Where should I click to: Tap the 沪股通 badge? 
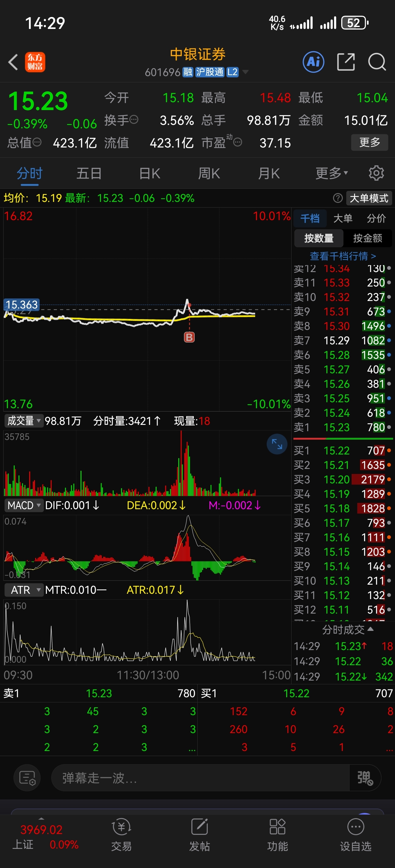pyautogui.click(x=210, y=72)
